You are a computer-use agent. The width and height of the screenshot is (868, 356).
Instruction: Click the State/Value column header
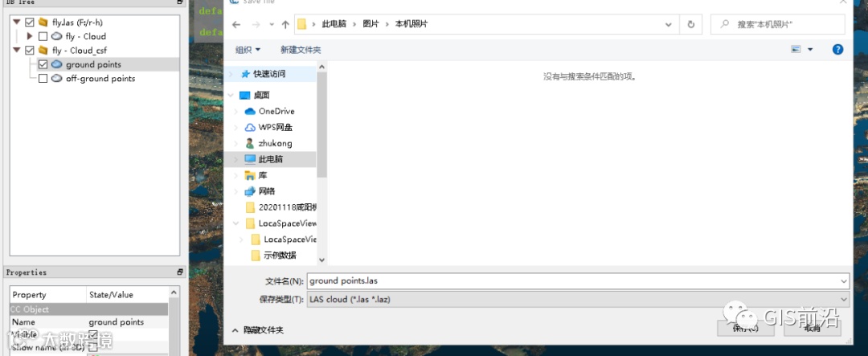click(x=127, y=295)
